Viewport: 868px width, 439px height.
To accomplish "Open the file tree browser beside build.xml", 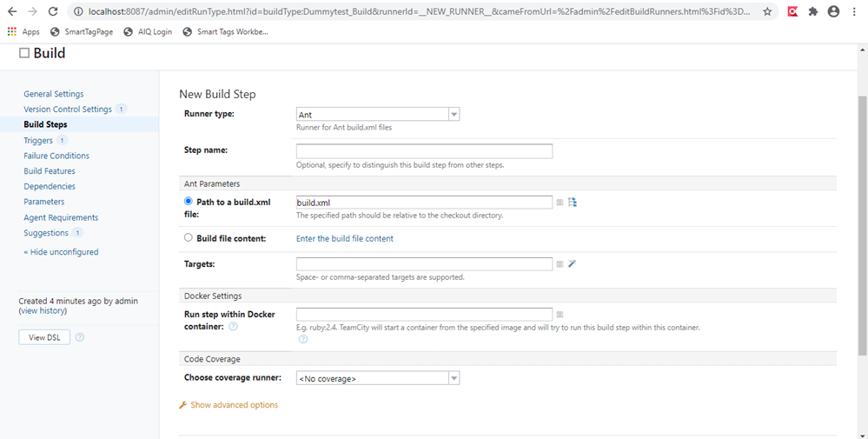I will coord(573,202).
